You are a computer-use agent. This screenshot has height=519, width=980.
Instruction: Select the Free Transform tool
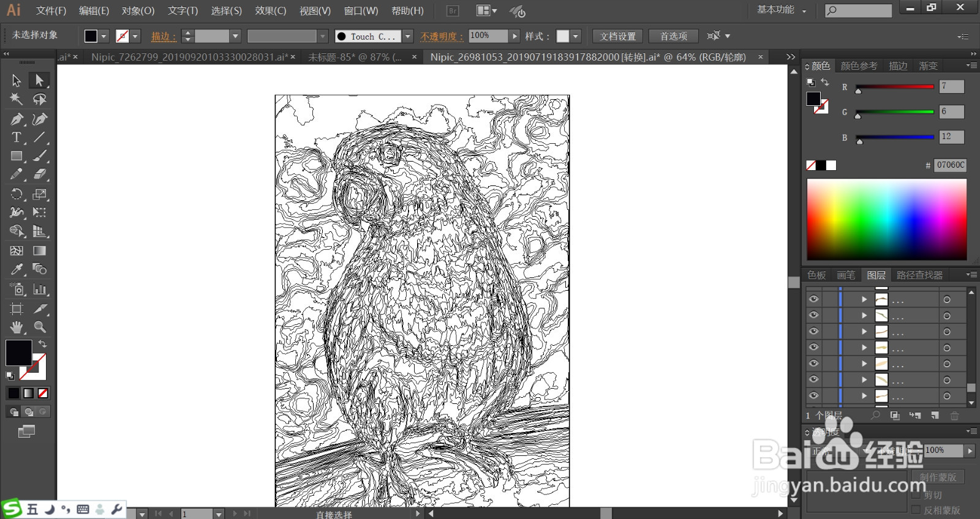click(39, 212)
